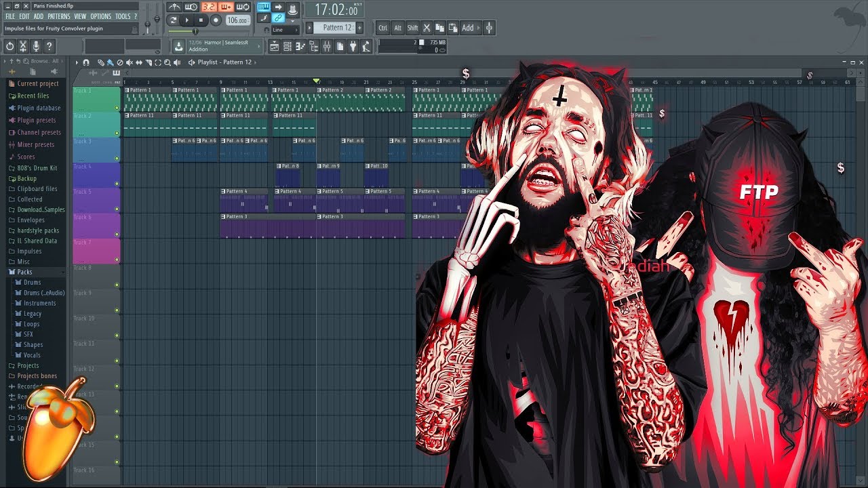The height and width of the screenshot is (488, 868).
Task: Toggle pattern/song mode switch
Action: point(173,20)
